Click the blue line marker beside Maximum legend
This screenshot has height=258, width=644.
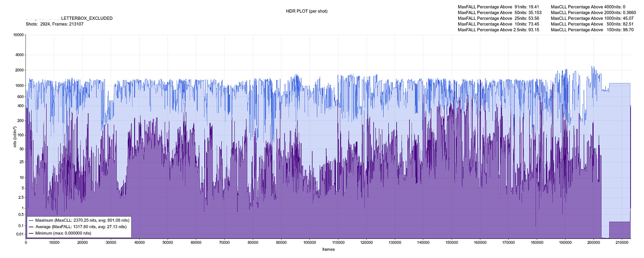(x=31, y=220)
